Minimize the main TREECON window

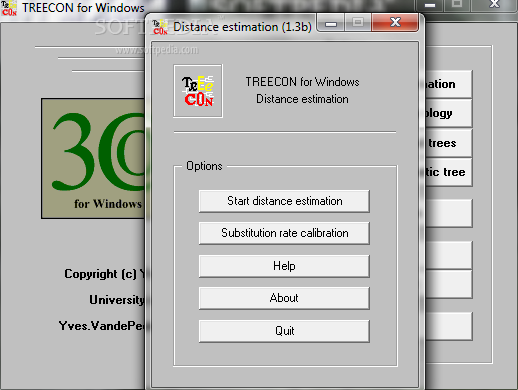click(x=430, y=5)
